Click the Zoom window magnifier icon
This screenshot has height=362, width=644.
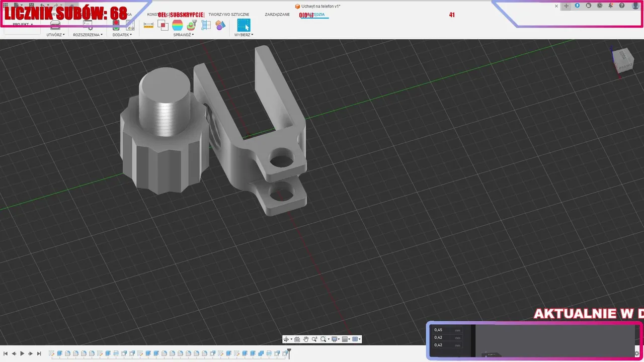pyautogui.click(x=324, y=339)
